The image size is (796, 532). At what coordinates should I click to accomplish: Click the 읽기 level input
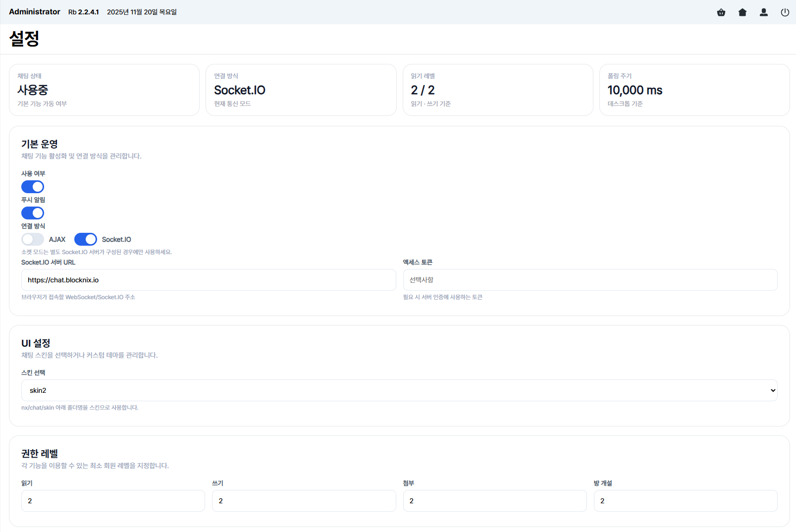click(113, 501)
